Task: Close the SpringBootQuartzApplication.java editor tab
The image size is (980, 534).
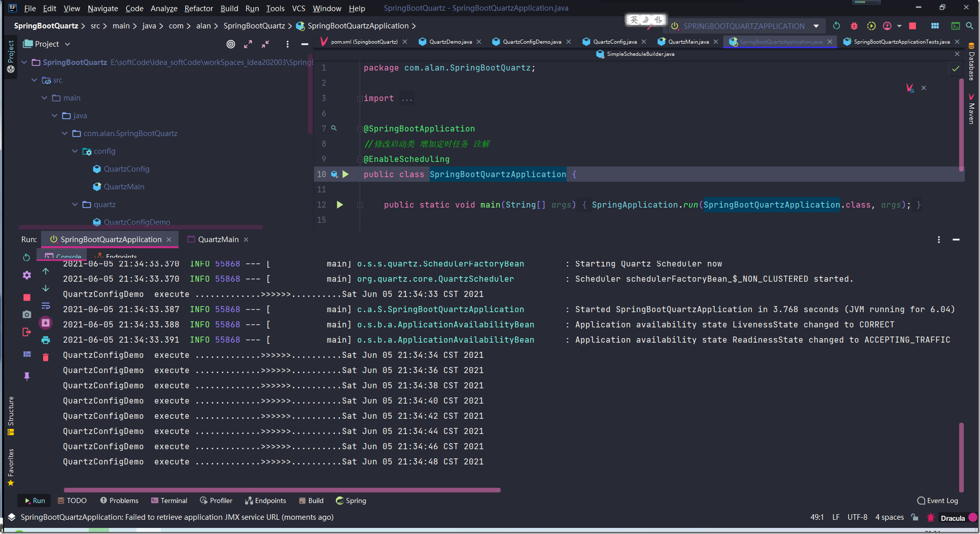Action: [830, 42]
